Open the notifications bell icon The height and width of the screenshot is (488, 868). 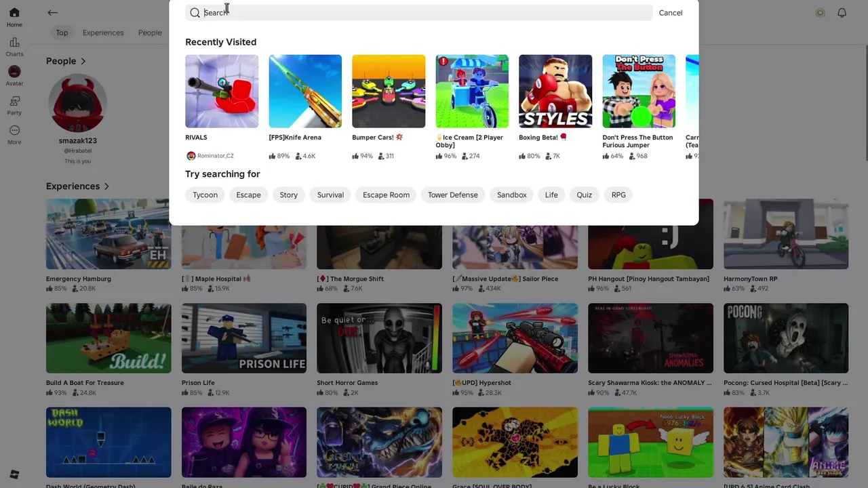coord(842,13)
